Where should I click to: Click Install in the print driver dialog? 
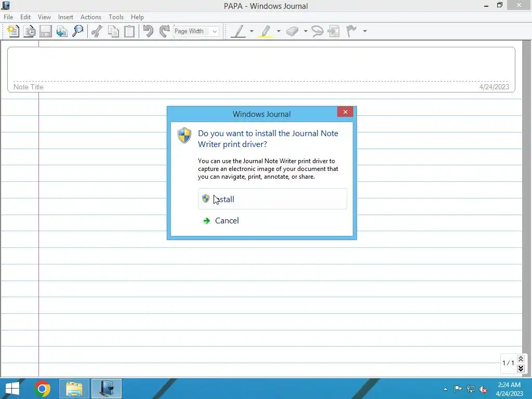tap(272, 199)
